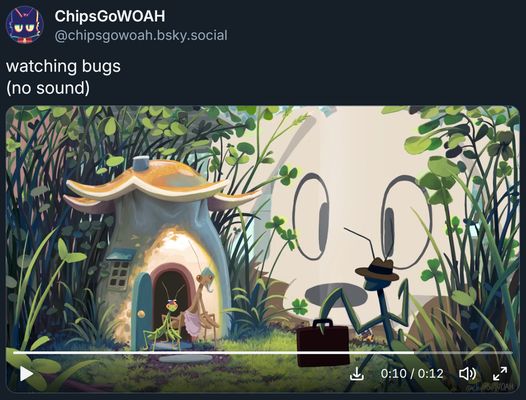Click the giant creature's left eye

tap(311, 216)
